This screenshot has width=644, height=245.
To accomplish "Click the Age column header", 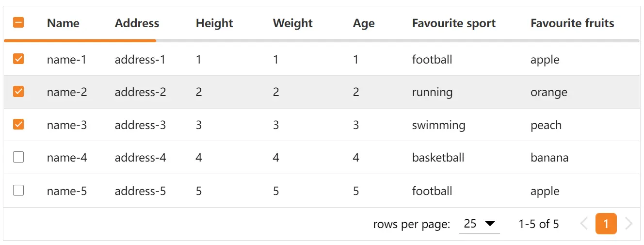I will point(364,23).
